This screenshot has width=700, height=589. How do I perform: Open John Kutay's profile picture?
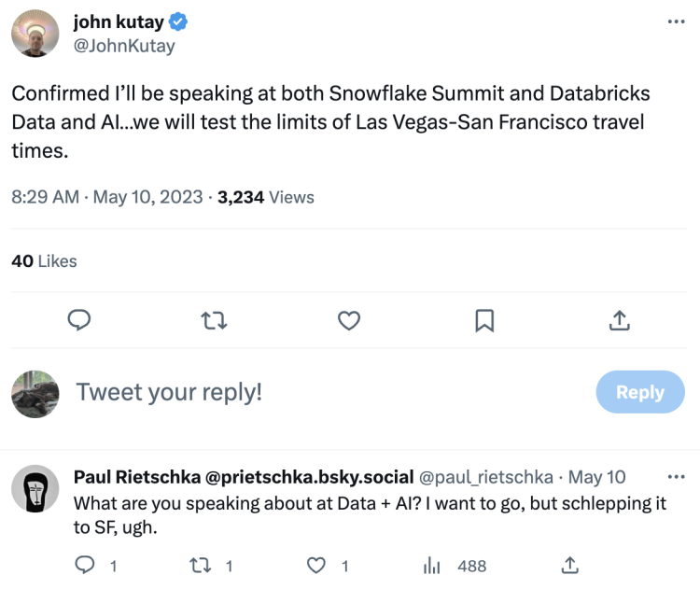point(35,32)
